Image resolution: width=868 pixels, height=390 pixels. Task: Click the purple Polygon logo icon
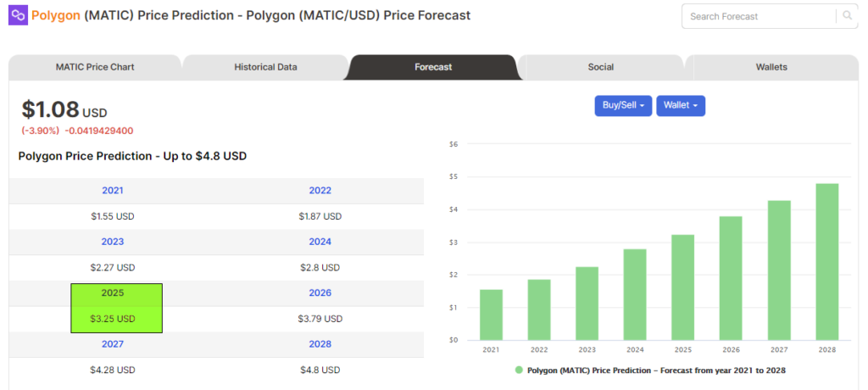coord(19,15)
